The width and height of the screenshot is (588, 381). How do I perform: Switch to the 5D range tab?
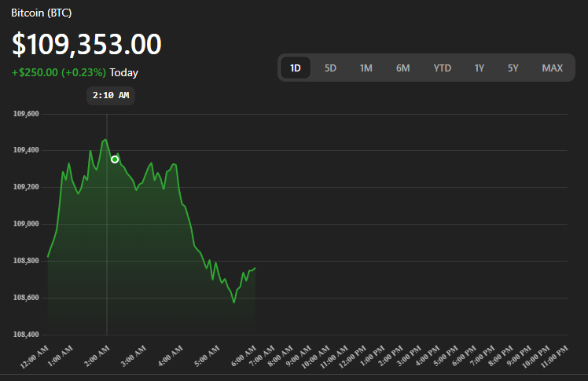[x=330, y=68]
